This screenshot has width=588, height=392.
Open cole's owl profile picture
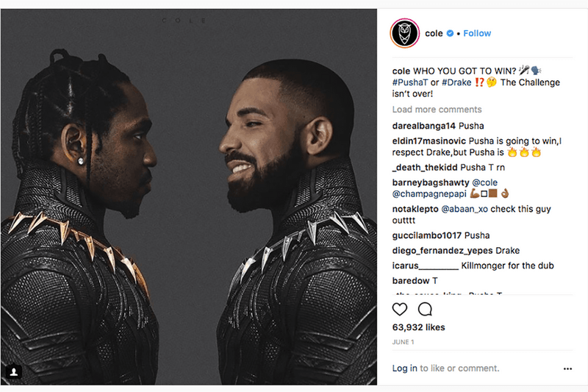click(405, 33)
